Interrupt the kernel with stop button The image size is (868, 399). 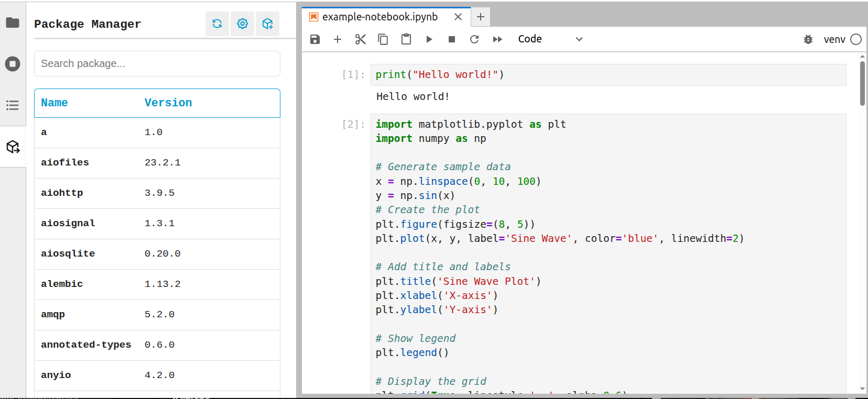click(x=452, y=39)
